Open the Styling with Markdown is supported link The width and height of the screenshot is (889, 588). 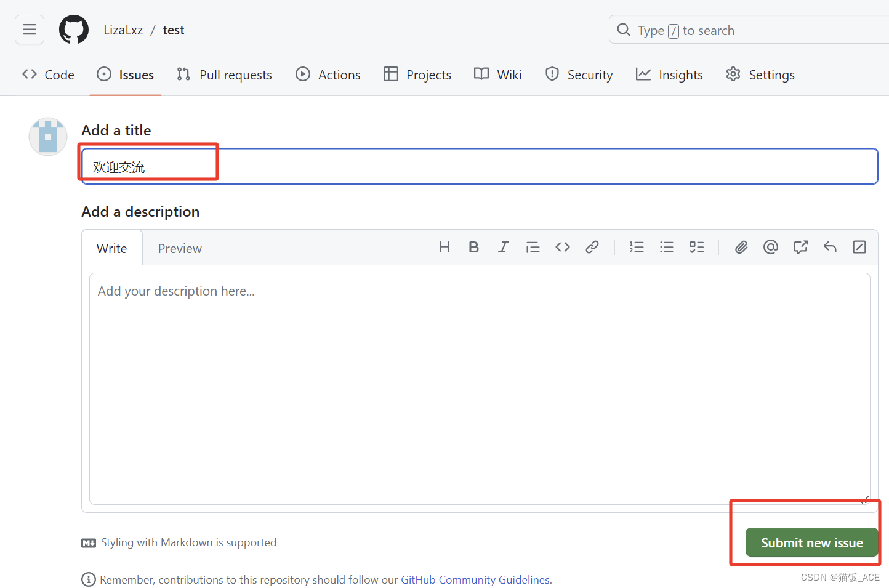(x=179, y=542)
